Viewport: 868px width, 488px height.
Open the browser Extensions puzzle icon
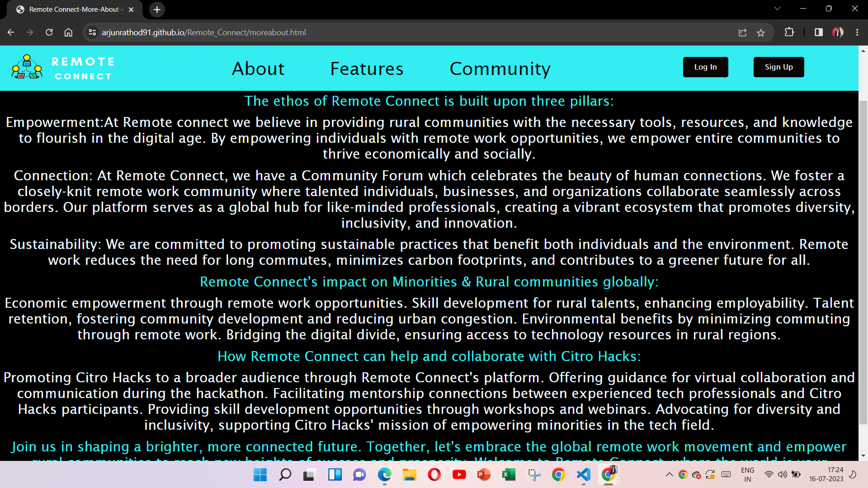[789, 33]
